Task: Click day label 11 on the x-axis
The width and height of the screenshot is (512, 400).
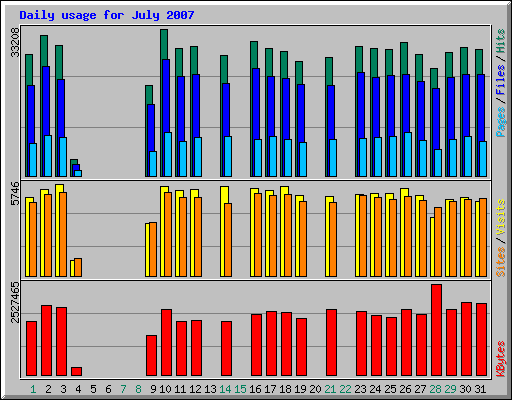Action: click(180, 389)
